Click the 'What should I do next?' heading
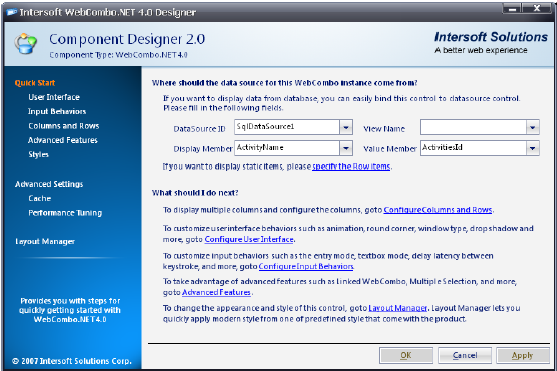 (195, 193)
